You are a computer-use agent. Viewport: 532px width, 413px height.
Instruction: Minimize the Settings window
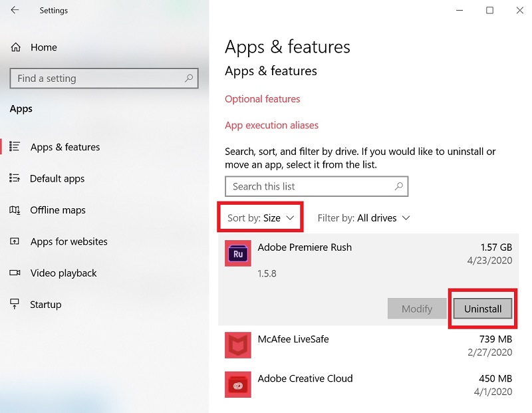coord(460,10)
